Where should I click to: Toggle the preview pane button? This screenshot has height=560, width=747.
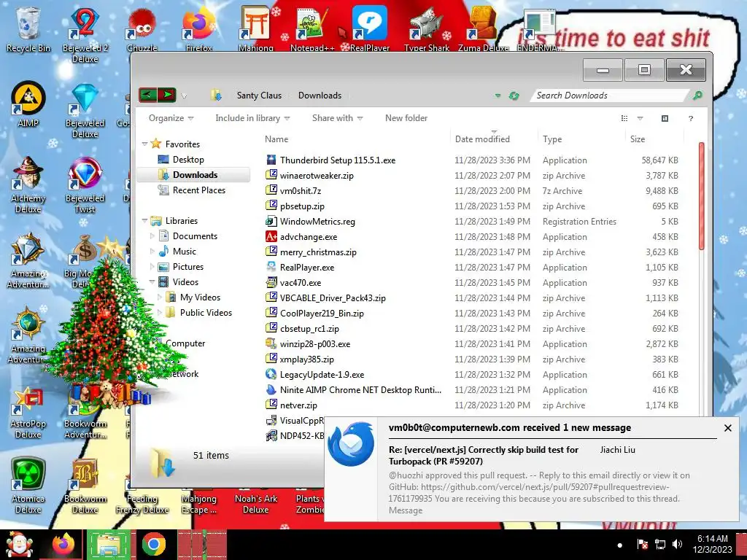(665, 118)
